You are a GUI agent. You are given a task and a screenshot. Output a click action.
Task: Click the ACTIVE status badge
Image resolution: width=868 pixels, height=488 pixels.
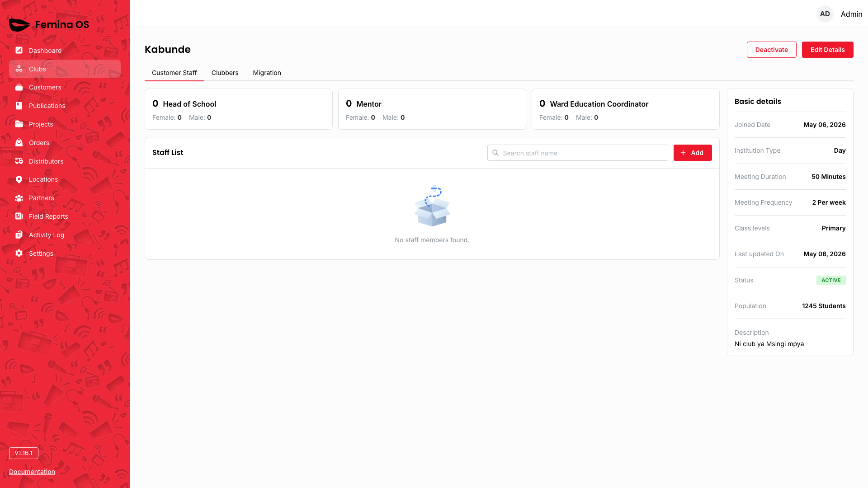coord(831,280)
